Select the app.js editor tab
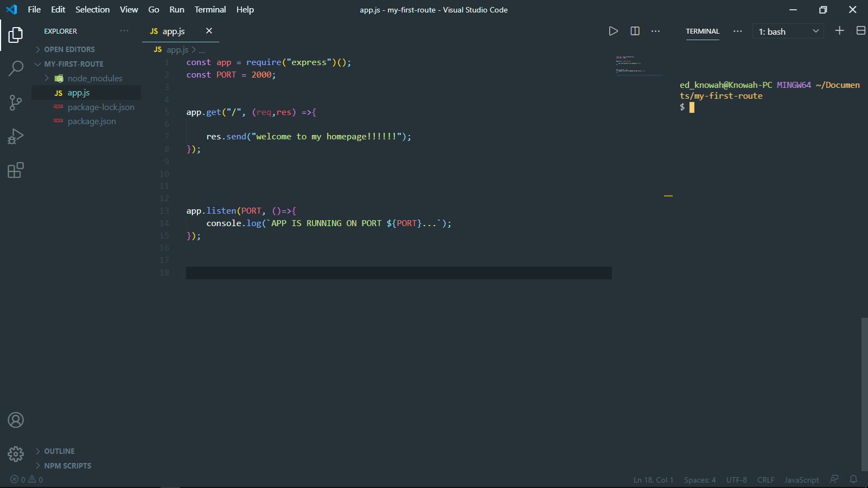Image resolution: width=868 pixels, height=488 pixels. pyautogui.click(x=174, y=31)
